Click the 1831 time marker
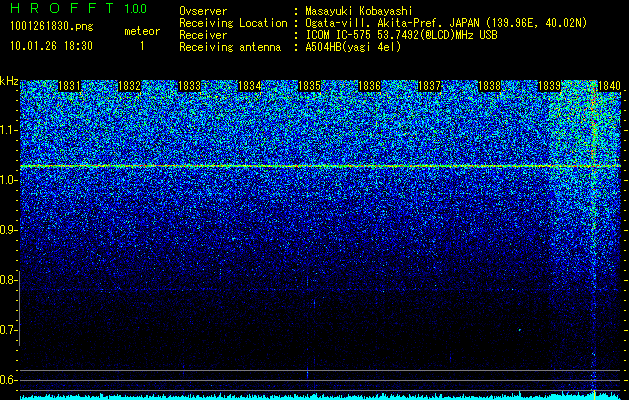 pos(69,86)
